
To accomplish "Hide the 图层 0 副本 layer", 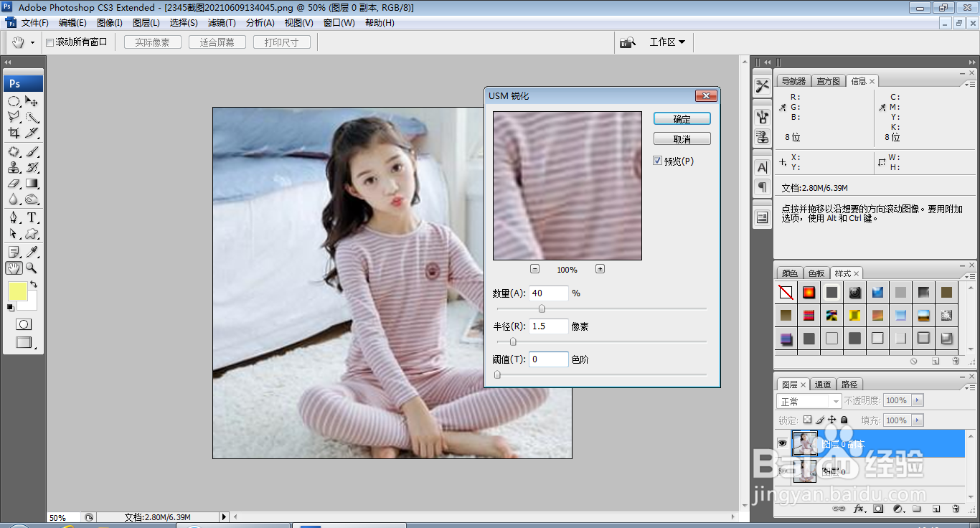I will pyautogui.click(x=783, y=443).
